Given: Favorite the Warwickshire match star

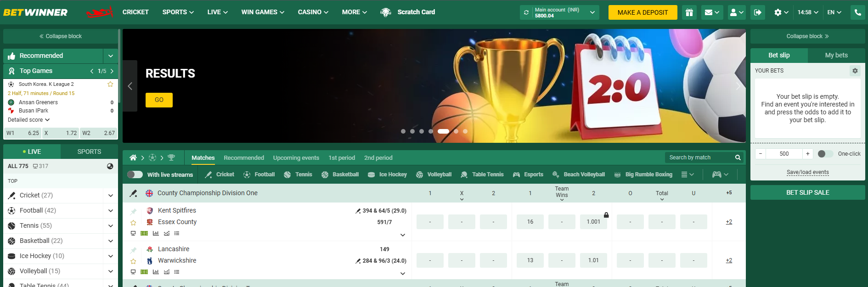Looking at the screenshot, I should coord(133,261).
